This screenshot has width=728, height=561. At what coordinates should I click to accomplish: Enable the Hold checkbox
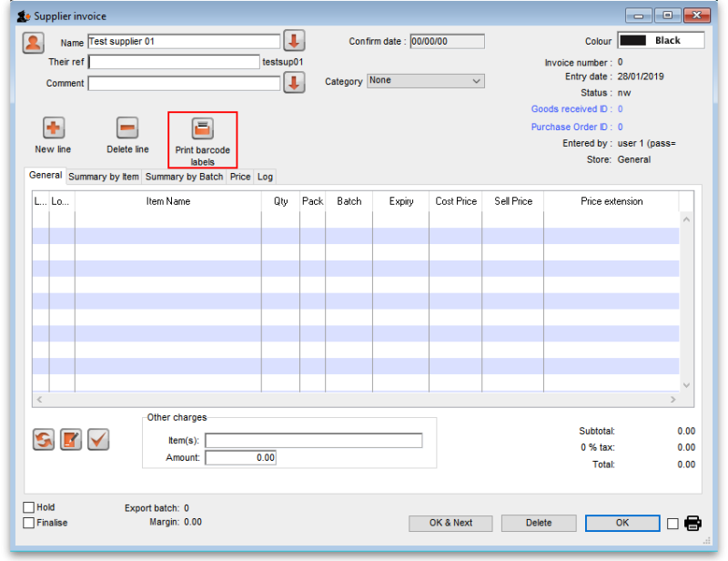[x=30, y=507]
